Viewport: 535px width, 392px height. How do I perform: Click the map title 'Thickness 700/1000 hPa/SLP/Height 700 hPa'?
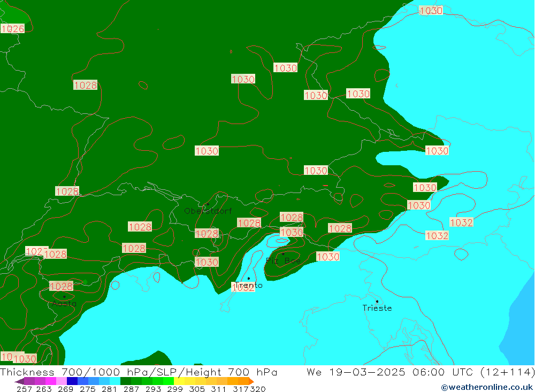click(139, 372)
